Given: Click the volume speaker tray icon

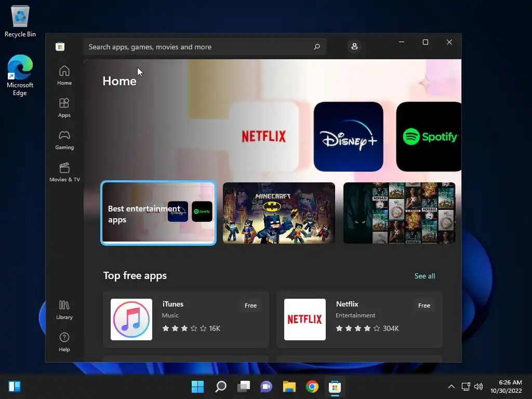Looking at the screenshot, I should click(x=478, y=387).
